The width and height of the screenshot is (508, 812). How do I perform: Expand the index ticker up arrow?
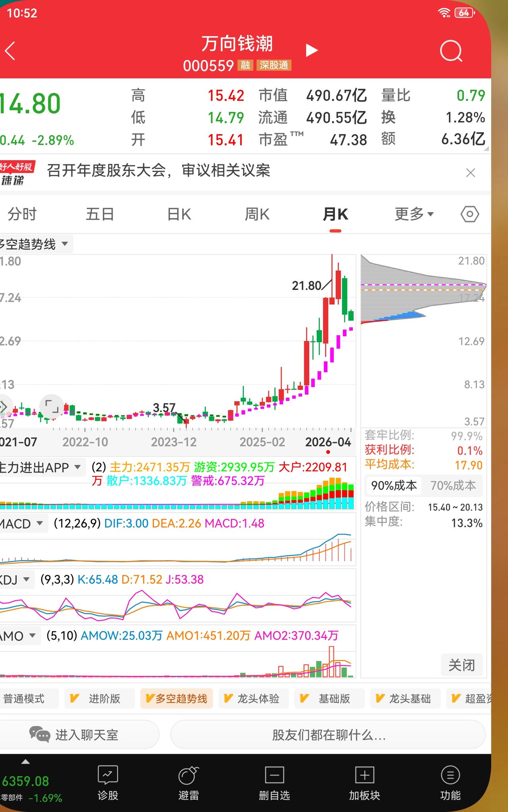(x=25, y=761)
